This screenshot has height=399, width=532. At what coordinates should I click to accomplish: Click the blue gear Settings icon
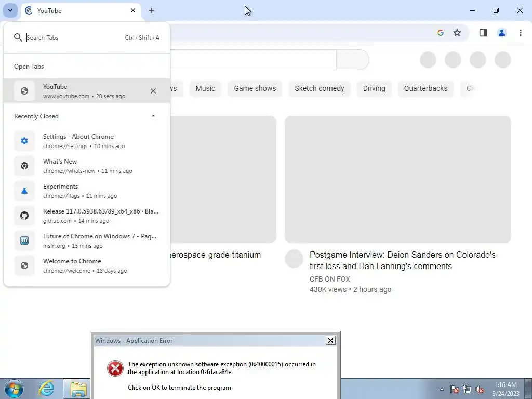(x=24, y=141)
